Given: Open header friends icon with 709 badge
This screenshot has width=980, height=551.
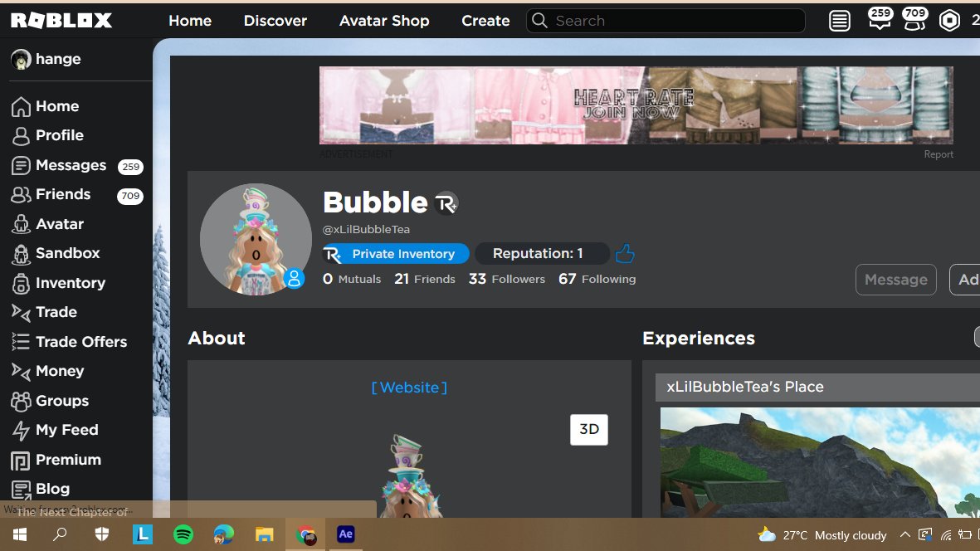Looking at the screenshot, I should pyautogui.click(x=915, y=19).
